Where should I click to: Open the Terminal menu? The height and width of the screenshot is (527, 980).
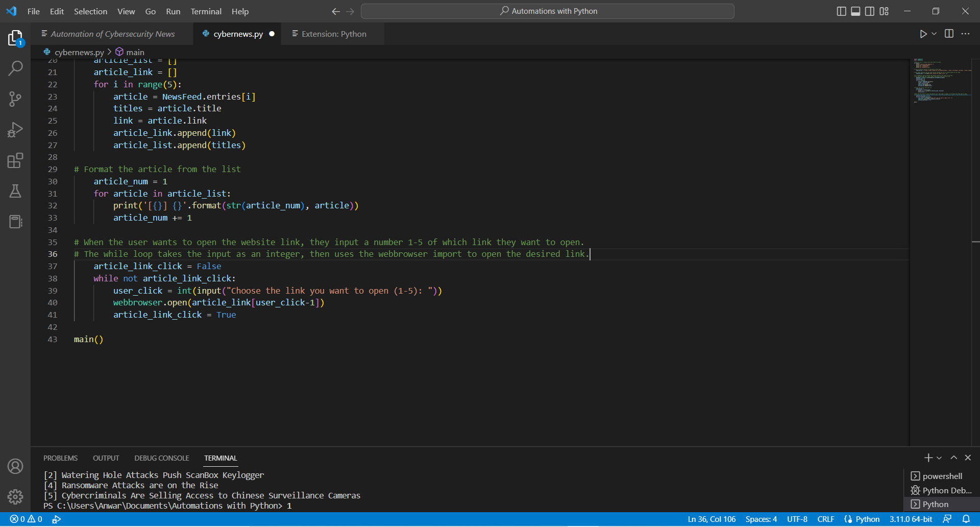[x=206, y=11]
